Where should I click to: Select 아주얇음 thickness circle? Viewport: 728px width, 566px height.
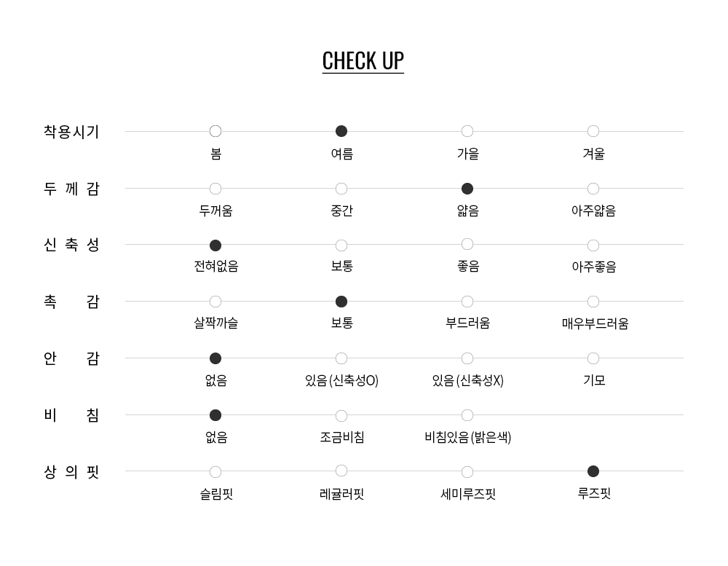pos(593,189)
